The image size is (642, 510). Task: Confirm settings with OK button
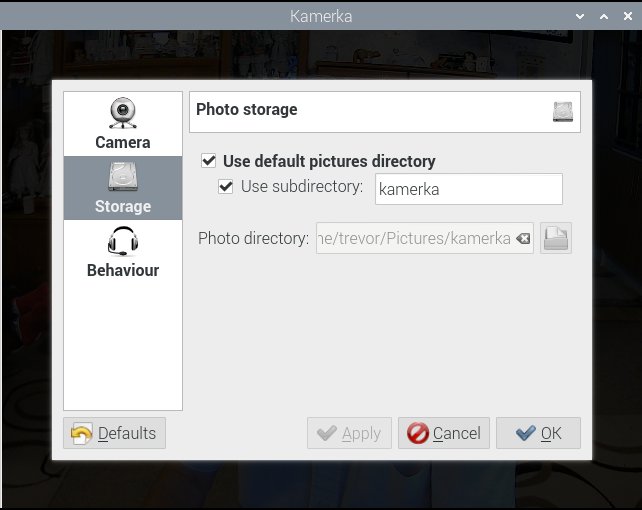point(538,433)
